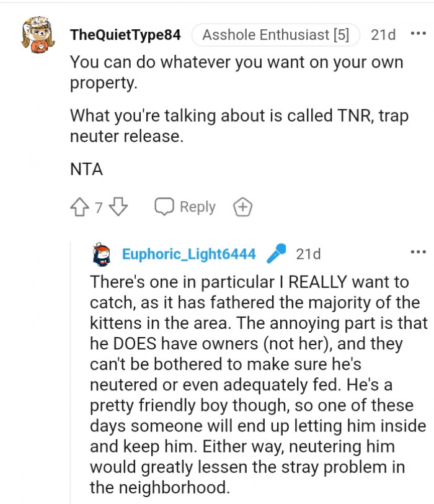The width and height of the screenshot is (434, 504).
Task: Click the award icon beside Reply
Action: (242, 207)
